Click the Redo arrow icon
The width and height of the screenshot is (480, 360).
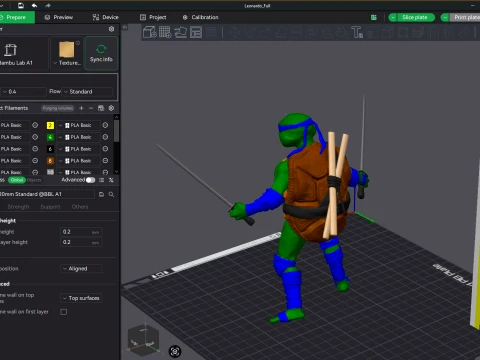(x=48, y=5)
